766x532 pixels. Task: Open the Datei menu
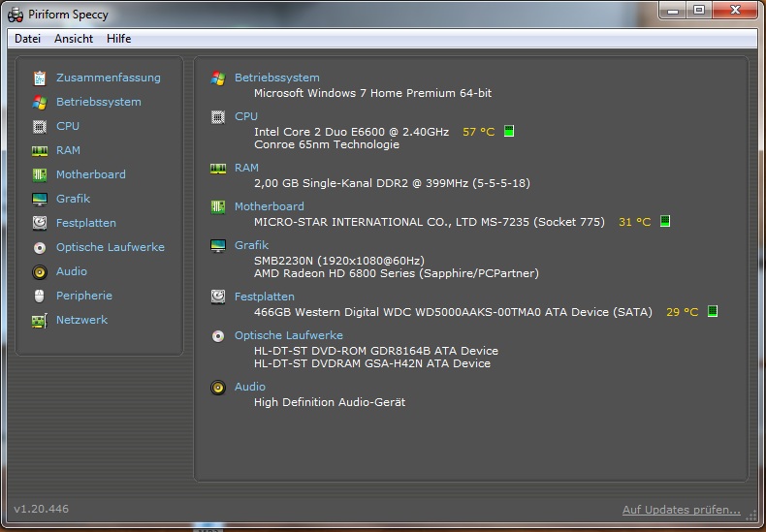point(27,39)
